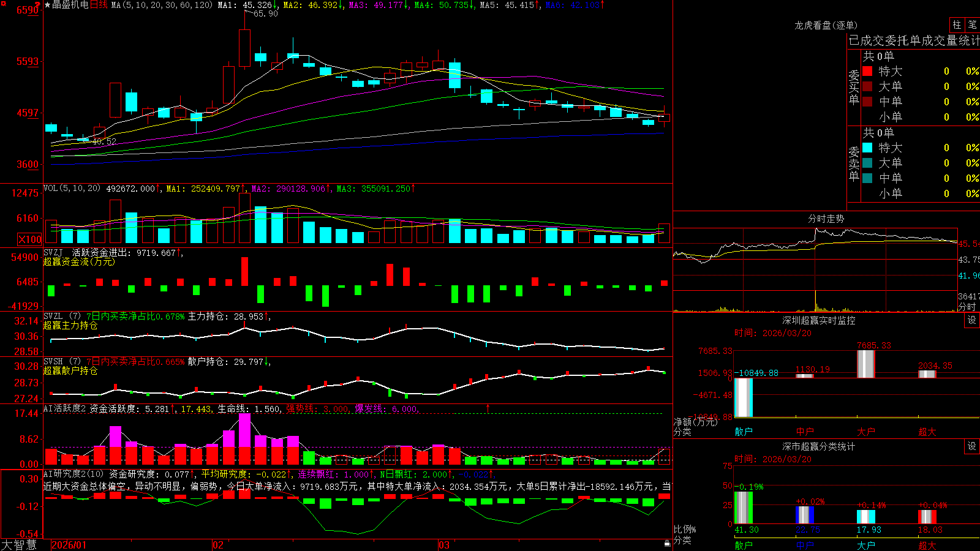The width and height of the screenshot is (980, 551).
Task: Click the 分时走势 panel title
Action: coord(826,219)
